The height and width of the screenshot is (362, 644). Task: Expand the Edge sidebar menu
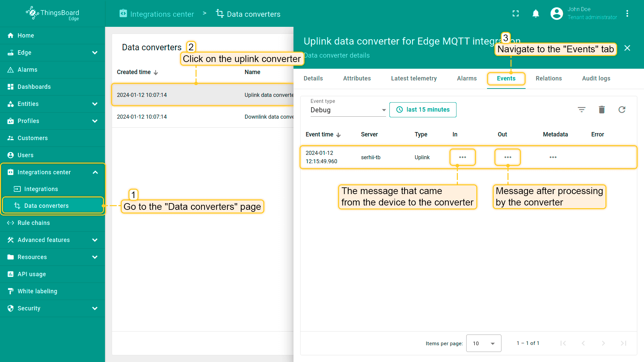click(x=95, y=53)
